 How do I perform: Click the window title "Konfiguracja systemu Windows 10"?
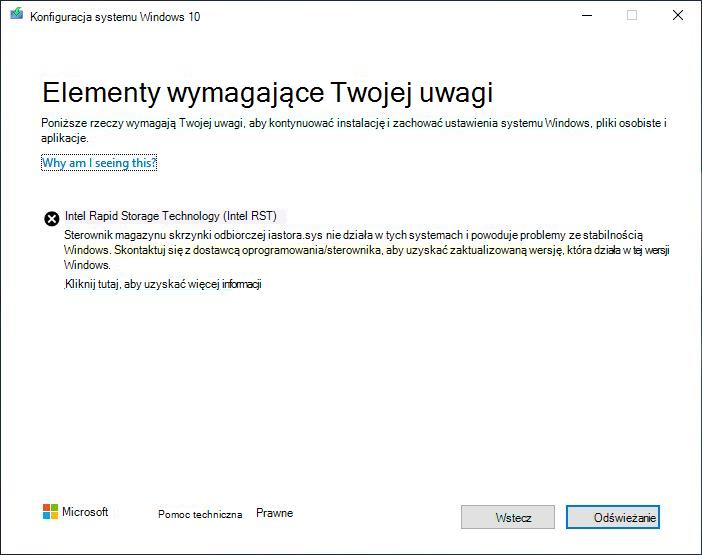(x=115, y=17)
